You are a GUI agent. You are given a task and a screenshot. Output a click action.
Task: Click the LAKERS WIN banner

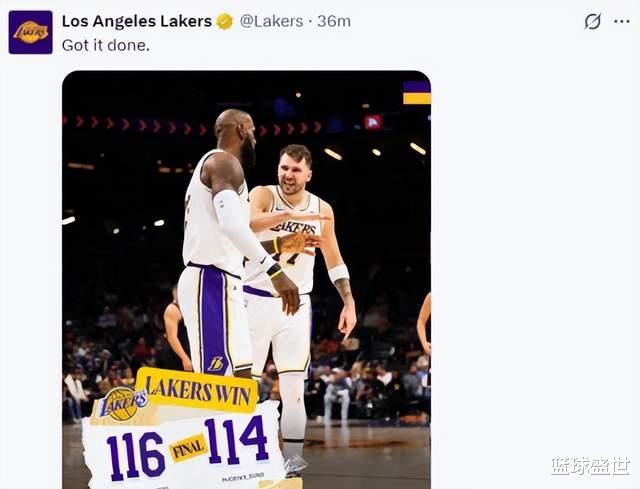click(197, 391)
